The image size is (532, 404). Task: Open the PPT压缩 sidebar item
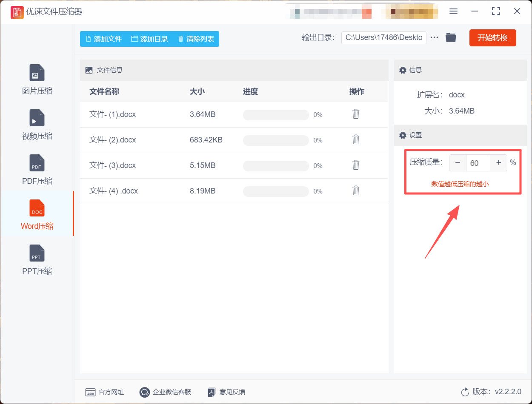[37, 260]
